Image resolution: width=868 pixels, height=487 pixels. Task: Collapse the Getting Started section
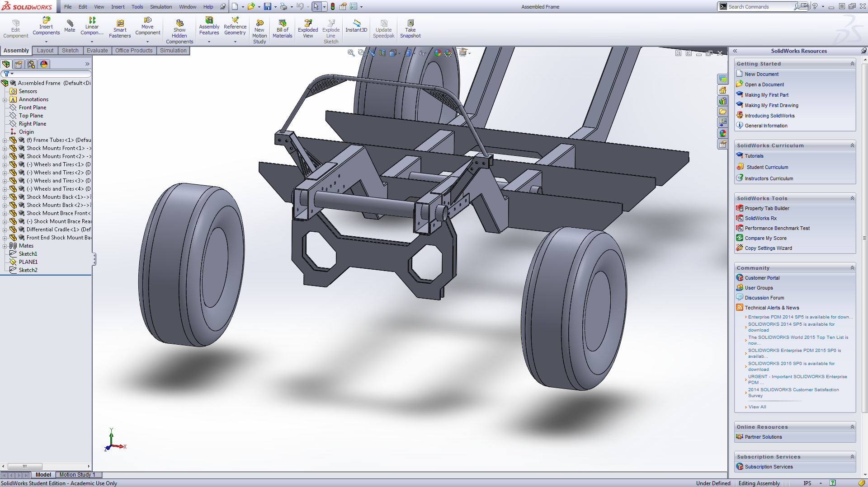[852, 64]
